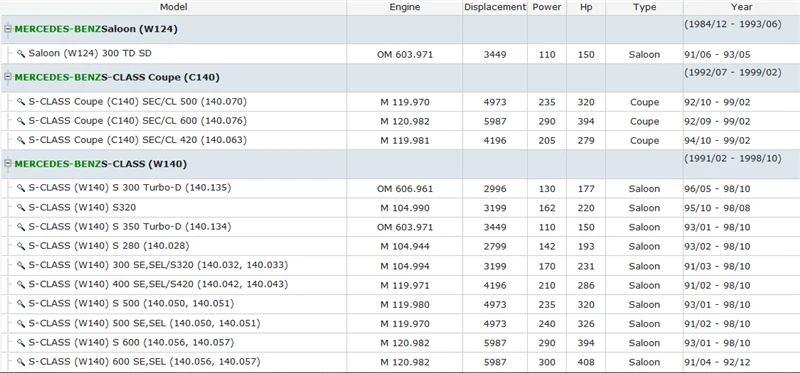
Task: Click the wrench icon beside S 300 Turbo-D (140.135)
Action: pyautogui.click(x=21, y=188)
